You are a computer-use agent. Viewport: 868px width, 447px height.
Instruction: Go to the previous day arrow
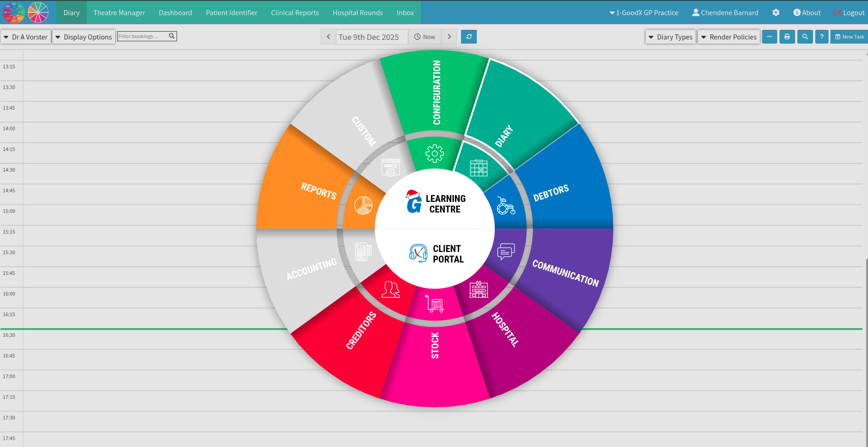click(x=328, y=37)
